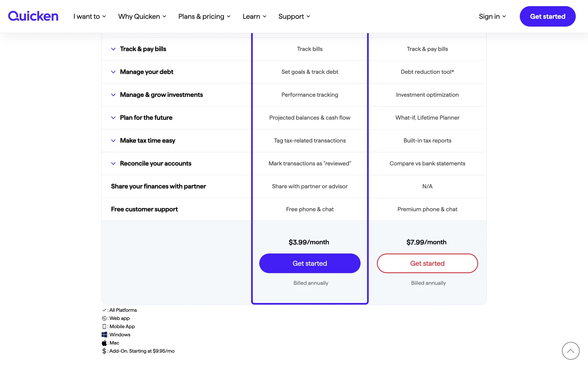
Task: Click the All Platforms checkmark legend icon
Action: pyautogui.click(x=104, y=310)
